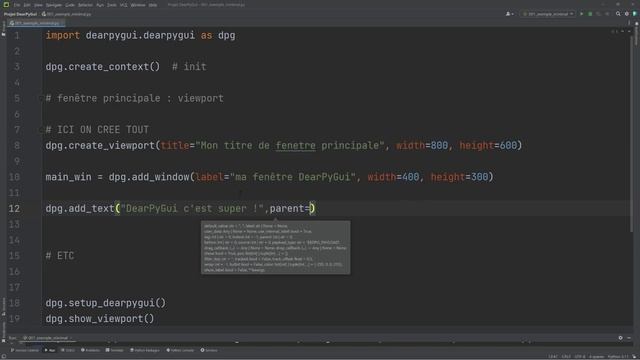Click the code folding marker at line 5
The height and width of the screenshot is (360, 640).
click(42, 98)
